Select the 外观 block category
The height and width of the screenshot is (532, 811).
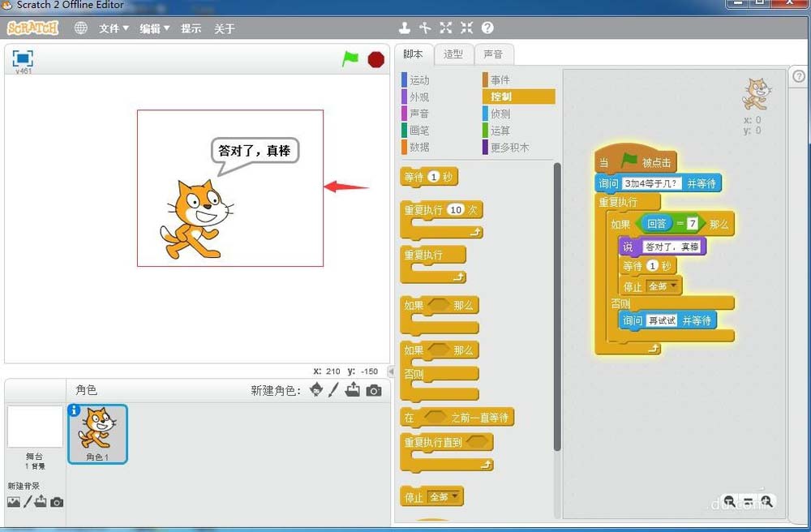(x=416, y=97)
